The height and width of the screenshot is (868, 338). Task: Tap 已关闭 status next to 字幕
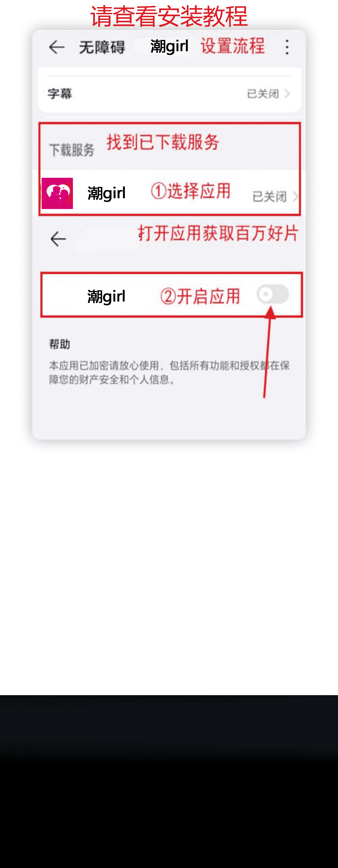tap(263, 93)
